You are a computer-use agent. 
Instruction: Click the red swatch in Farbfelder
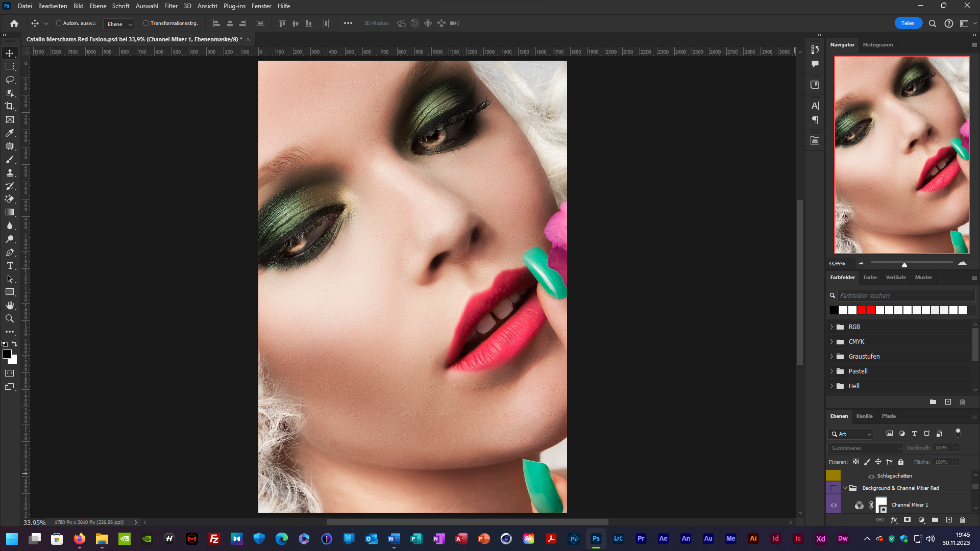point(862,310)
